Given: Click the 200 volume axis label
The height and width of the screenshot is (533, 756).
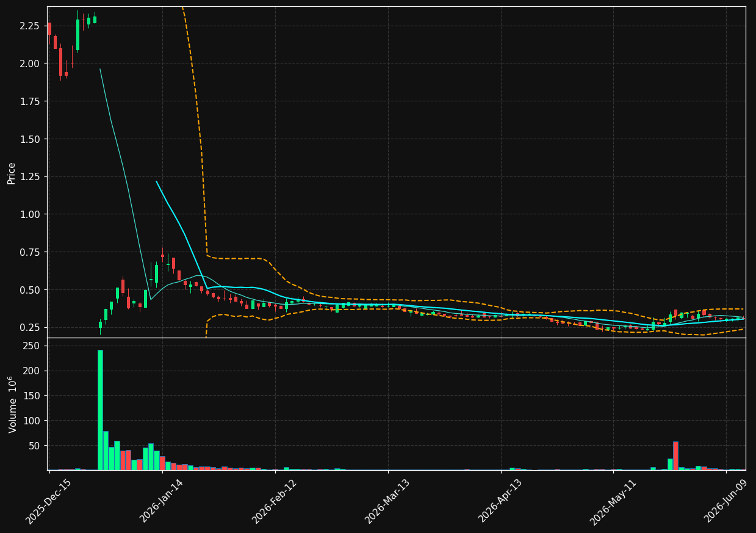Looking at the screenshot, I should coord(32,371).
